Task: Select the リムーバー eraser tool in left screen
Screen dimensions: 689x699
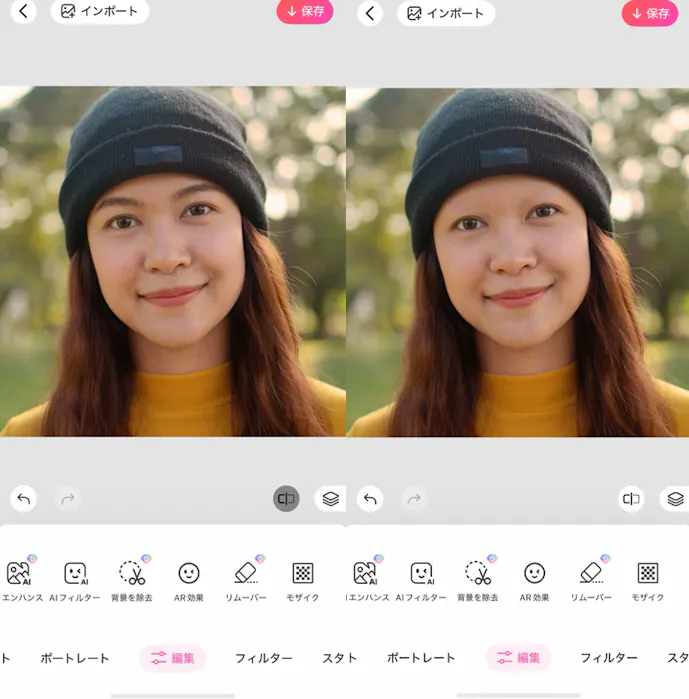Action: (x=246, y=580)
